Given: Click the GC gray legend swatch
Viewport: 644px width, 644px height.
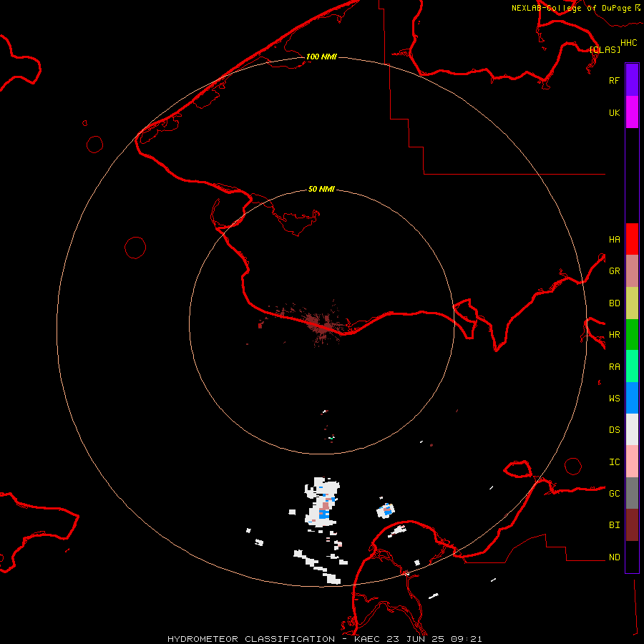Looking at the screenshot, I should click(x=632, y=493).
